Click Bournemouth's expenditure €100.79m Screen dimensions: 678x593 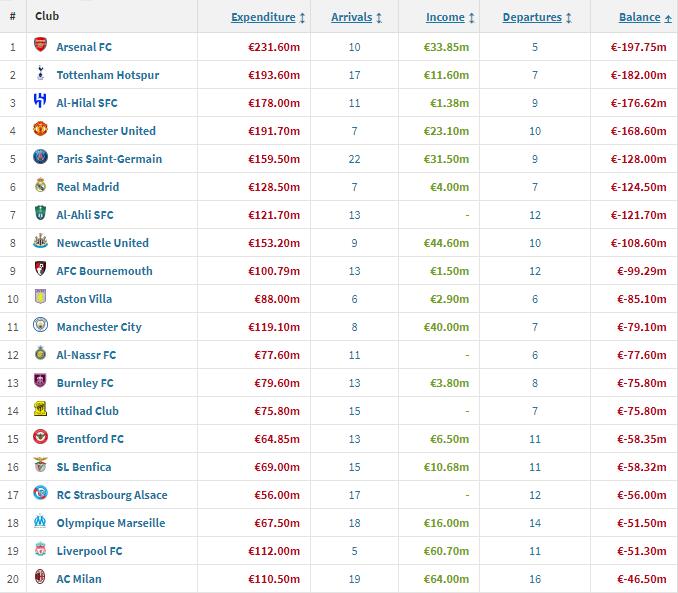pos(274,271)
